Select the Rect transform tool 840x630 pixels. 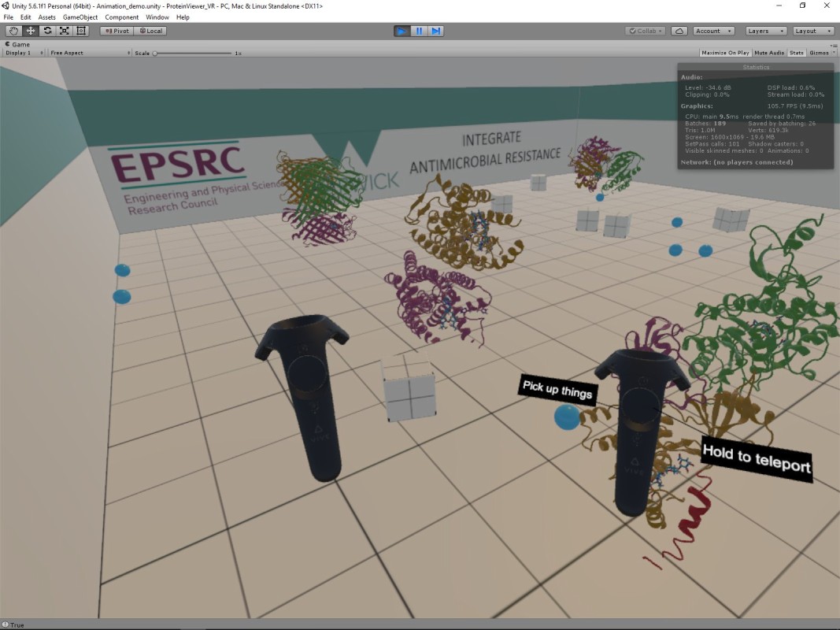click(x=80, y=31)
